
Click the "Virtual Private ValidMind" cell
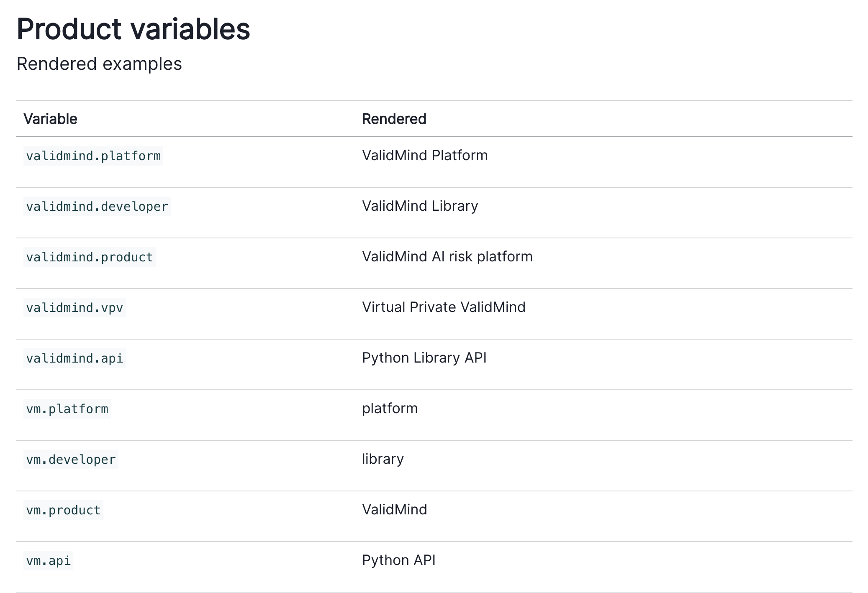[x=444, y=307]
